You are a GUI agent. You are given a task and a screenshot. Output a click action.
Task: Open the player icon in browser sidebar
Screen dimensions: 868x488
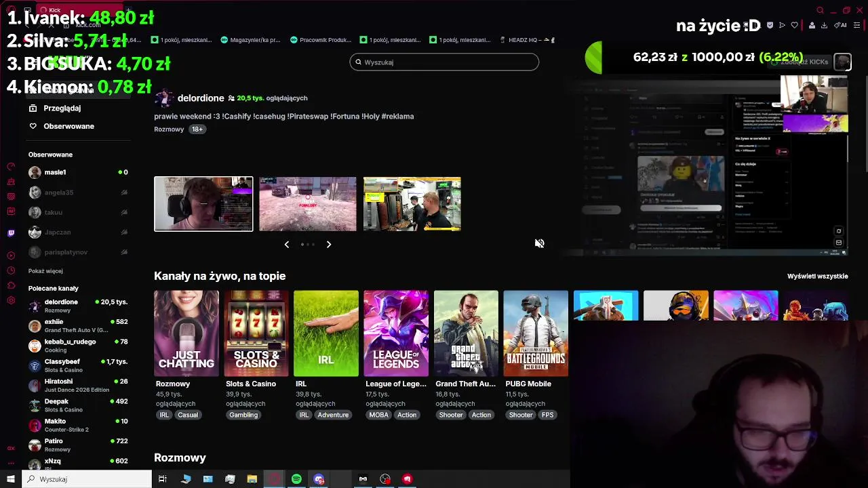11,256
